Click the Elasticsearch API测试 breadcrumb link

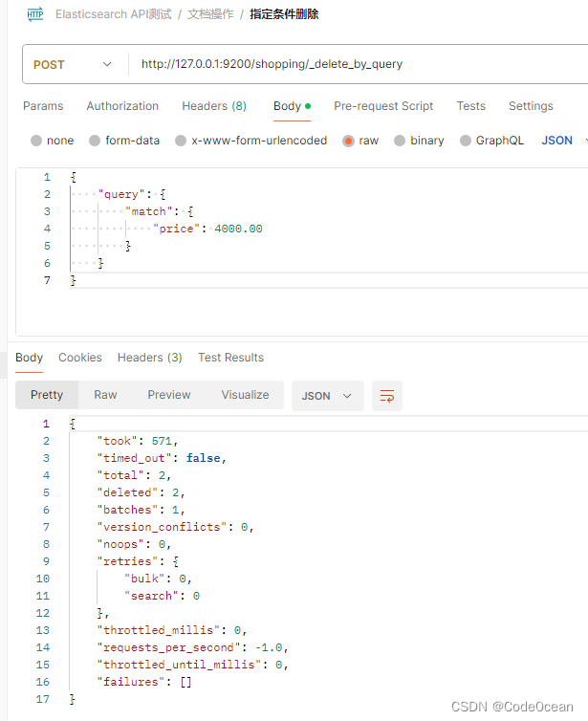click(x=114, y=14)
